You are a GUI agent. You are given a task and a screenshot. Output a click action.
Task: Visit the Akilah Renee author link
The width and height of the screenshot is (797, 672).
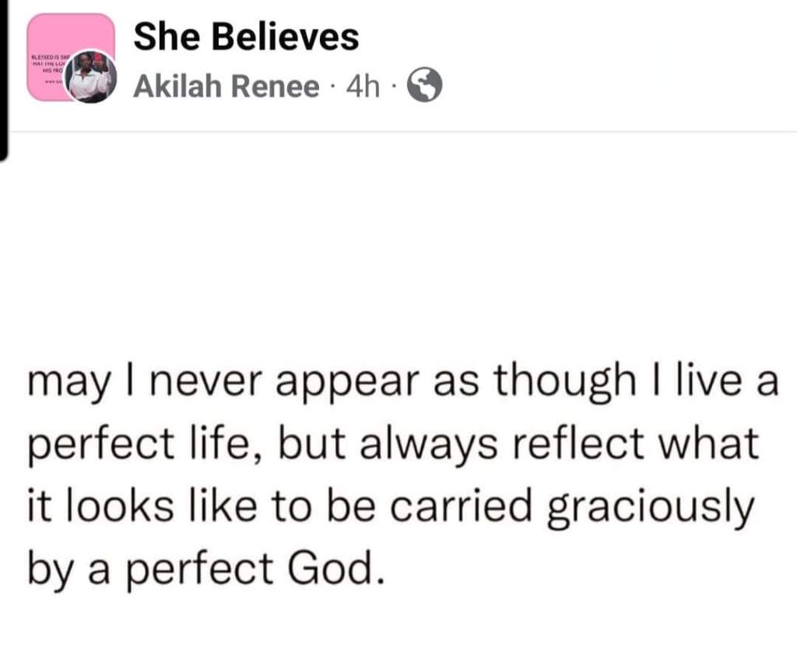point(226,87)
